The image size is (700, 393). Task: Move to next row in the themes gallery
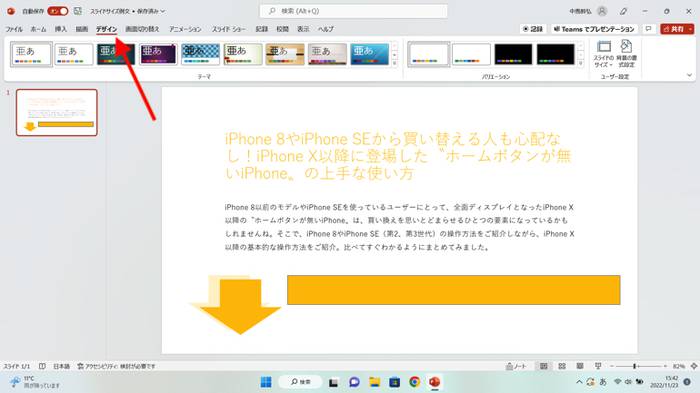point(395,54)
